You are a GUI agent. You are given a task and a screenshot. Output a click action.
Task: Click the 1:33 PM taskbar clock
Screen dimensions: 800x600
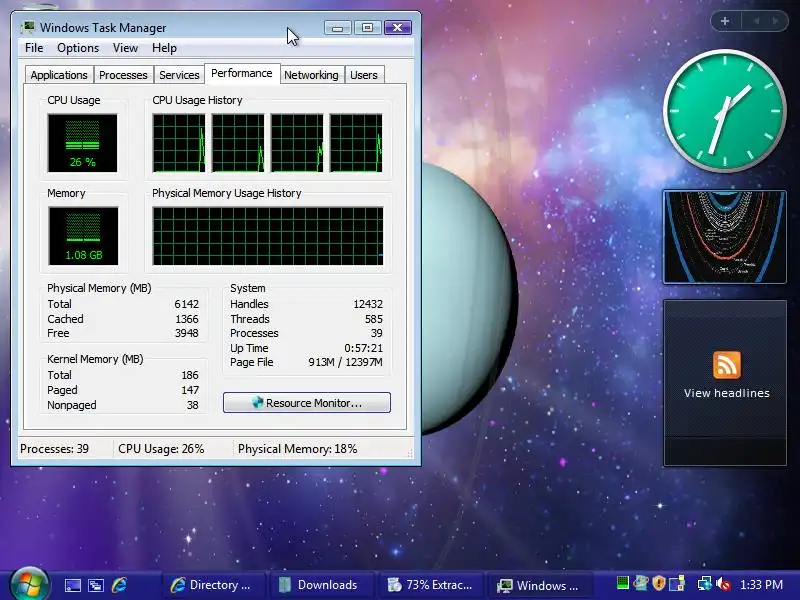[761, 585]
